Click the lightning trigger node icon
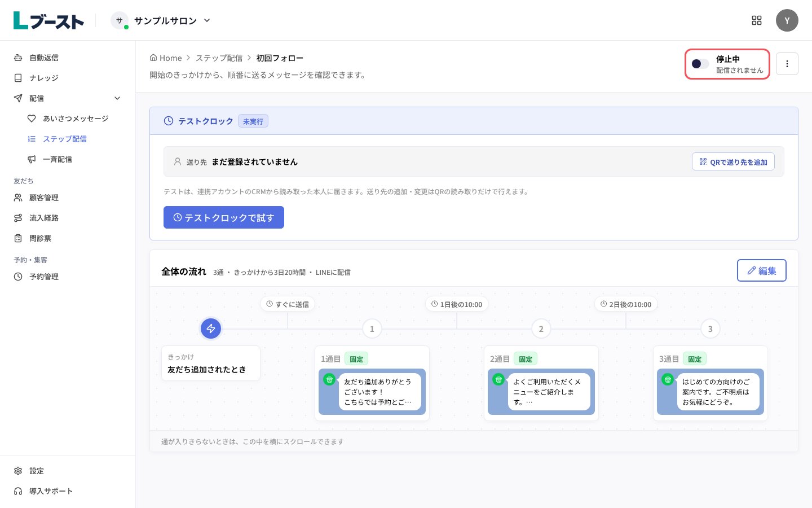The image size is (812, 508). click(211, 329)
